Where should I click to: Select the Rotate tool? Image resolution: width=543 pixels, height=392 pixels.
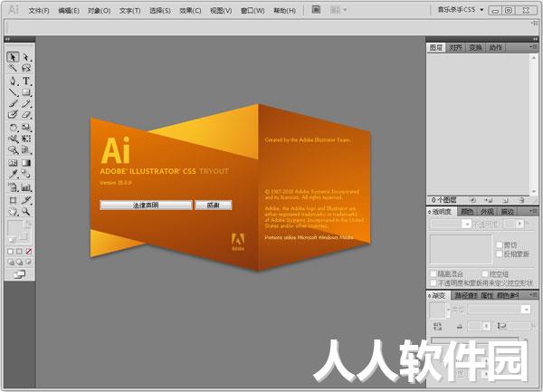13,128
